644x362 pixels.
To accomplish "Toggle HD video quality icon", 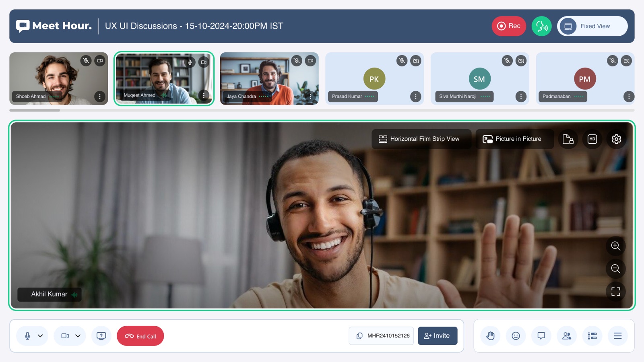I will point(592,139).
